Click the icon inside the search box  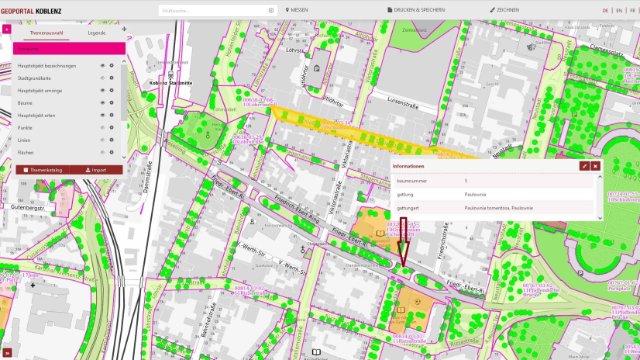pyautogui.click(x=271, y=11)
